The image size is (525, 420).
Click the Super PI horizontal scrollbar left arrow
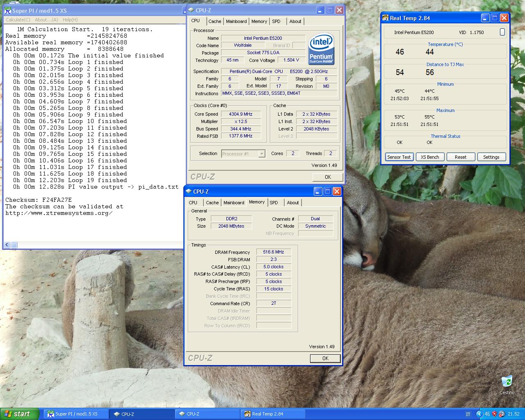7,245
